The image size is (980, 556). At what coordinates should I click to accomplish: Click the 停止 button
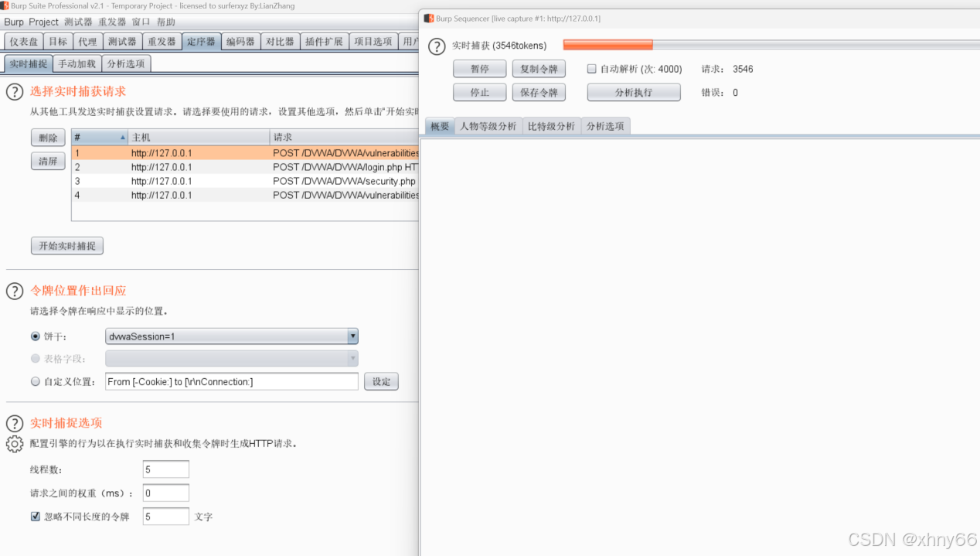[480, 93]
